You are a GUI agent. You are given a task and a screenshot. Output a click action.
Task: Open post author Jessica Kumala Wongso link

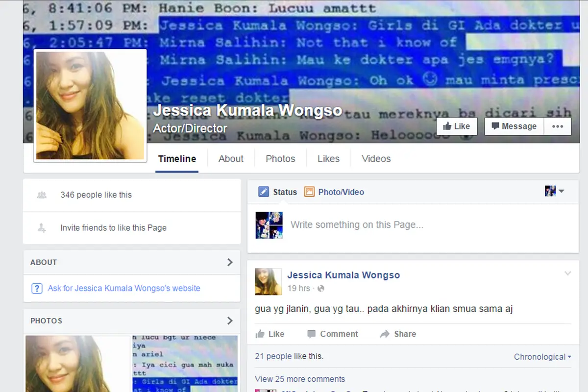[343, 275]
